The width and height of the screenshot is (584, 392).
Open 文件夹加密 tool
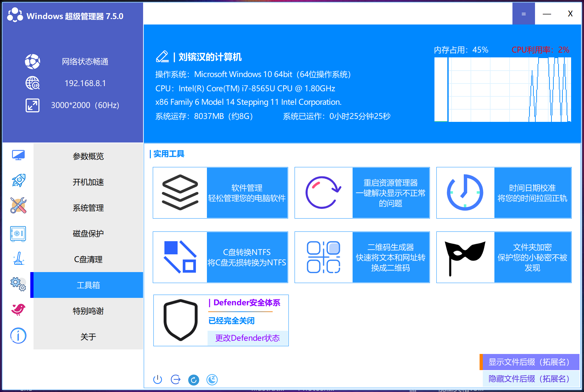click(x=532, y=257)
